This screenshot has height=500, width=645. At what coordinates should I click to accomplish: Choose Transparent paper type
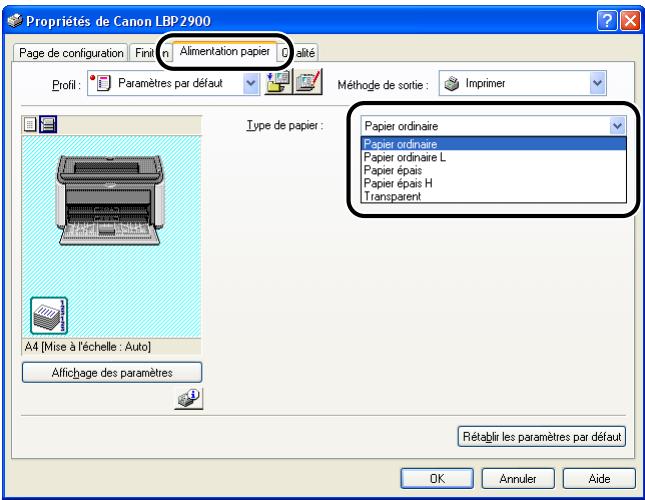coord(494,197)
